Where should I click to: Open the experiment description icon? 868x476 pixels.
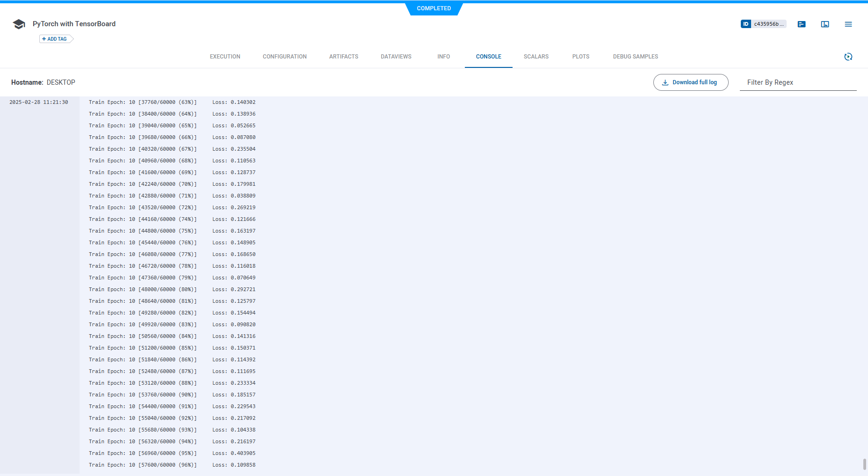click(802, 24)
